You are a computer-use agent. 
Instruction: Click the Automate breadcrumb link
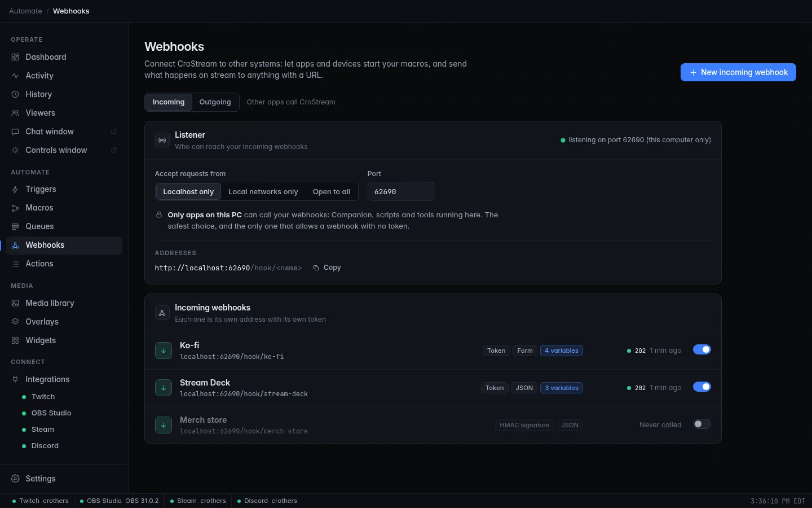25,11
